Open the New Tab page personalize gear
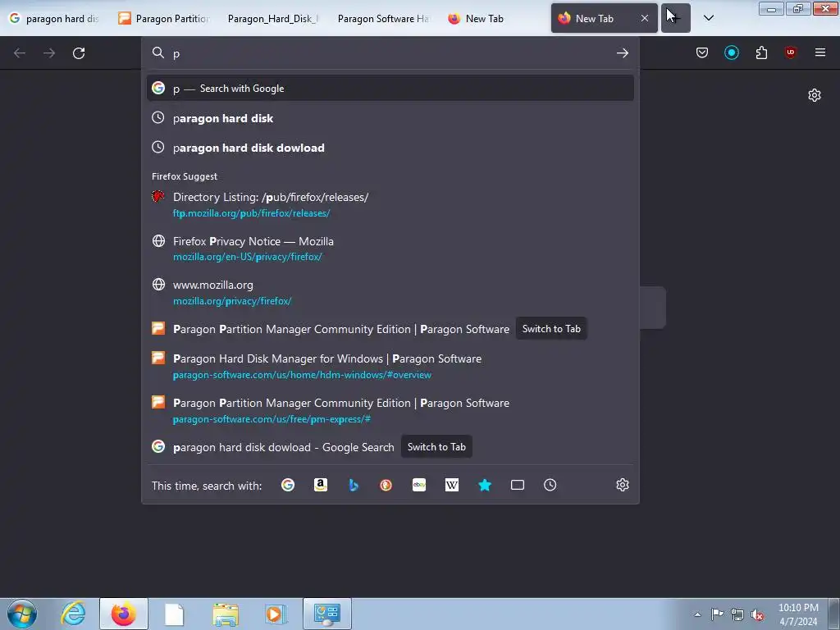 [815, 95]
